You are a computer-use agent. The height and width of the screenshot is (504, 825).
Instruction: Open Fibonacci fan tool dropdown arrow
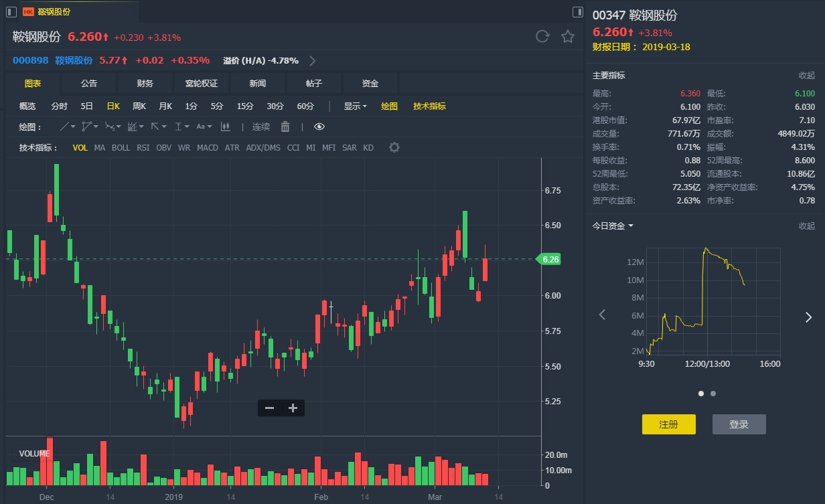[142, 127]
